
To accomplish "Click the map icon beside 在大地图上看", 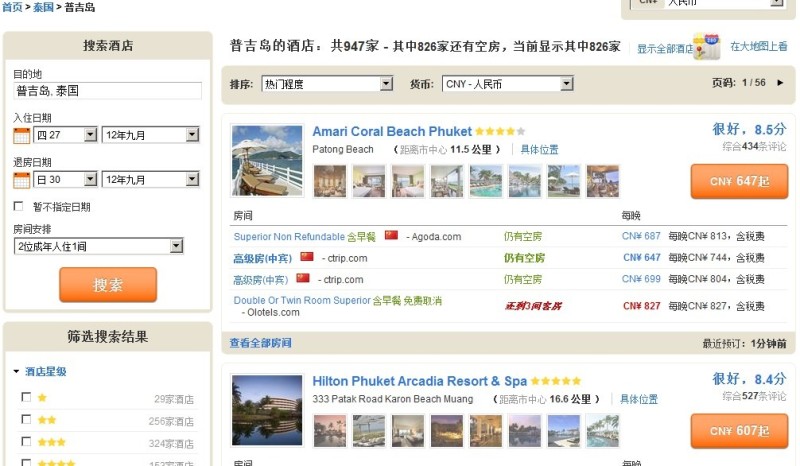I will pos(707,46).
